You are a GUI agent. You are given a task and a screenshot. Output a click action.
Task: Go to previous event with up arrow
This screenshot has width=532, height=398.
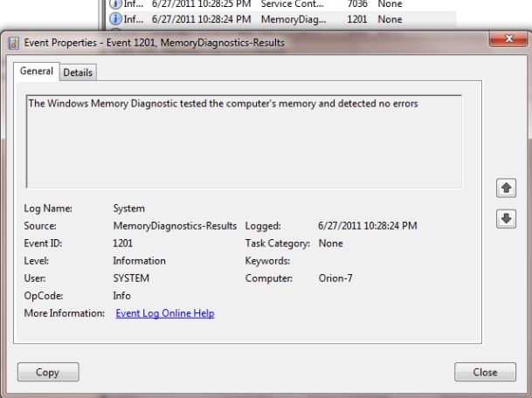[x=505, y=188]
